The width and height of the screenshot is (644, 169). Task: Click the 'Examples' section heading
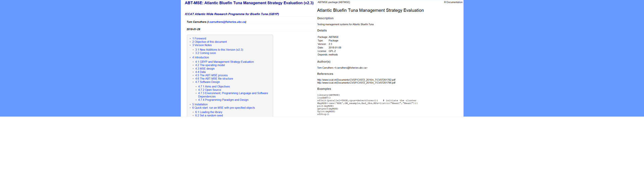[x=324, y=89]
